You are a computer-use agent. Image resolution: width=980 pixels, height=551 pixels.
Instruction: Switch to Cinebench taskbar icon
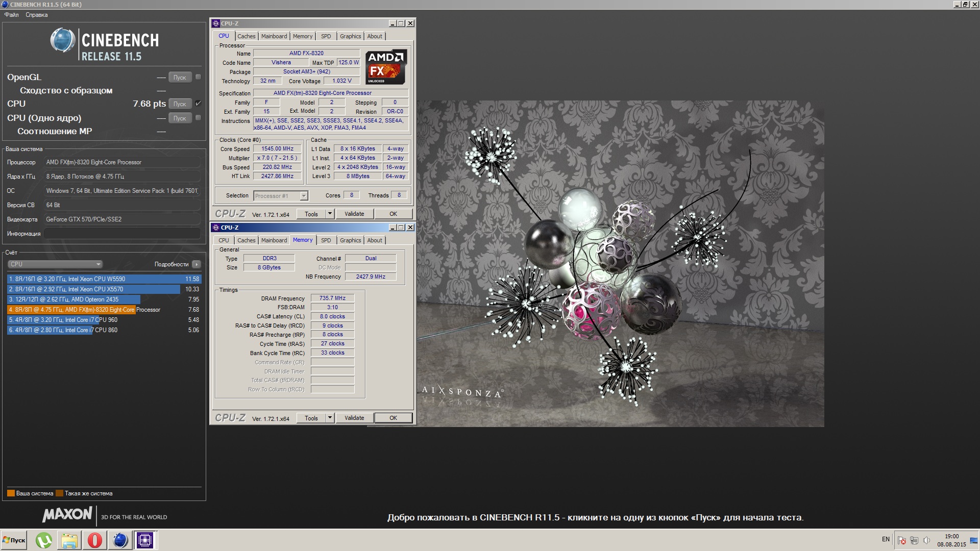(x=120, y=540)
